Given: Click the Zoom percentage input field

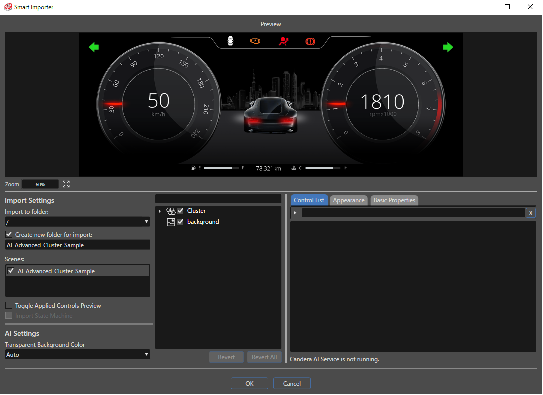Looking at the screenshot, I should (x=40, y=184).
